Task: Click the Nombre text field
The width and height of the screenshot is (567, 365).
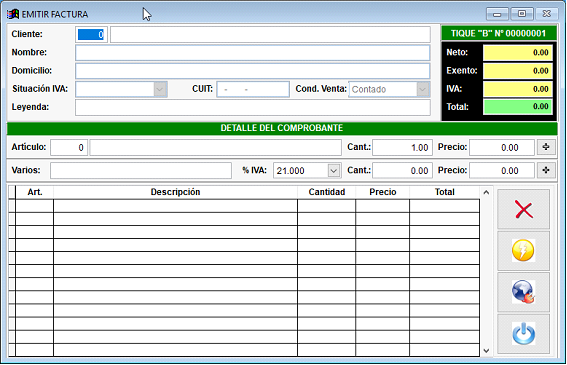Action: [x=252, y=53]
